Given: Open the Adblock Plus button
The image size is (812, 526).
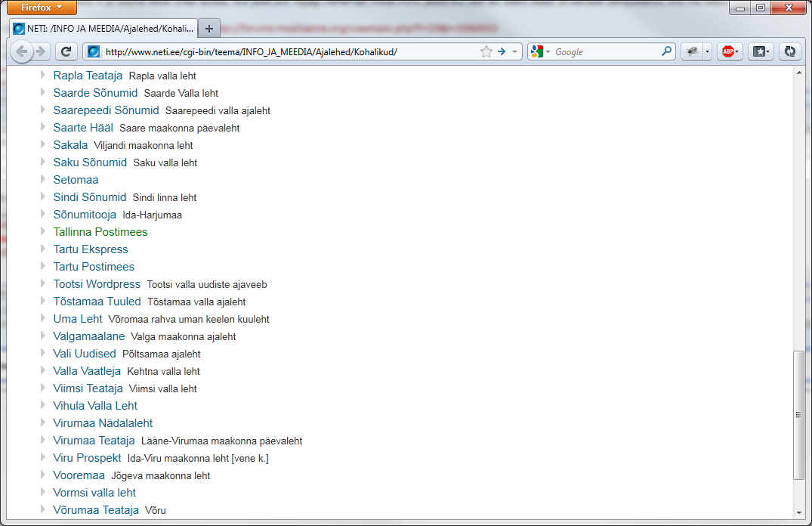Looking at the screenshot, I should pos(730,51).
